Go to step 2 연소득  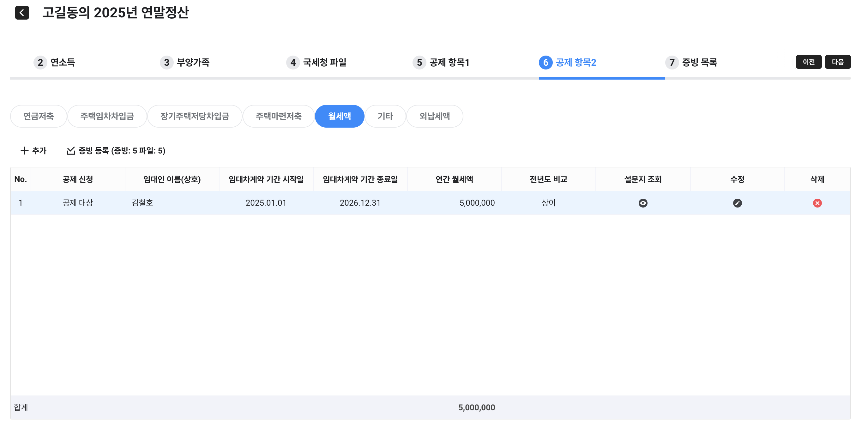coord(55,62)
